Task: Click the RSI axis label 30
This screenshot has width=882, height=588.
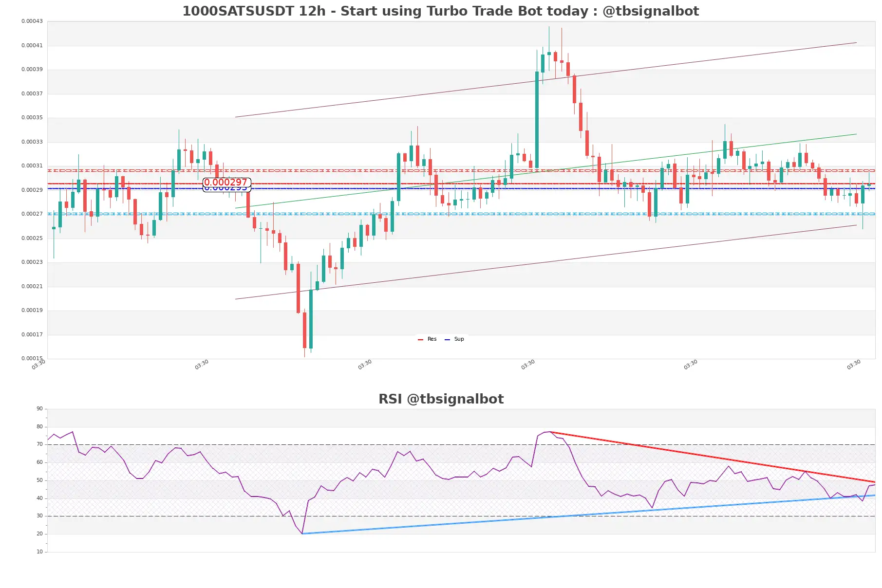Action: 39,516
